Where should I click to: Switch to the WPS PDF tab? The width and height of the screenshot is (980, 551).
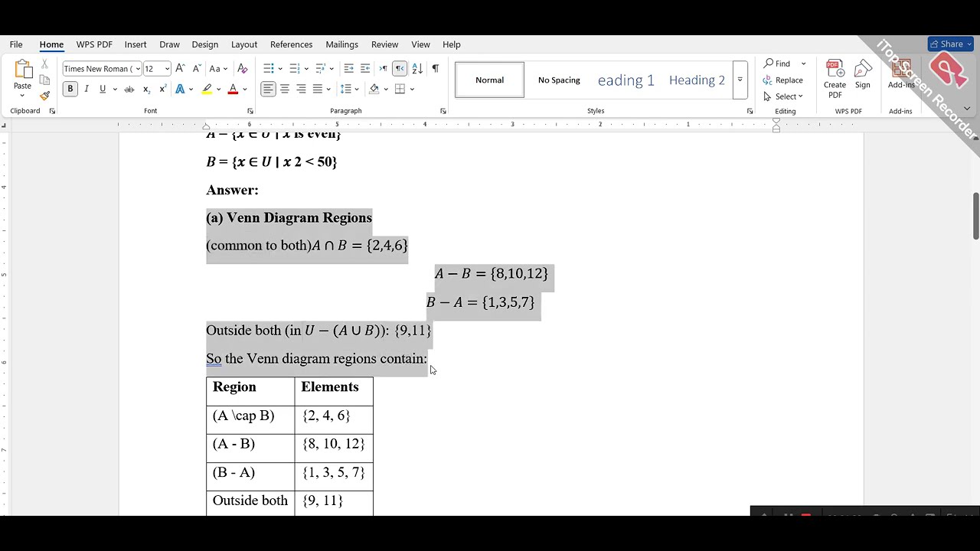(x=94, y=44)
